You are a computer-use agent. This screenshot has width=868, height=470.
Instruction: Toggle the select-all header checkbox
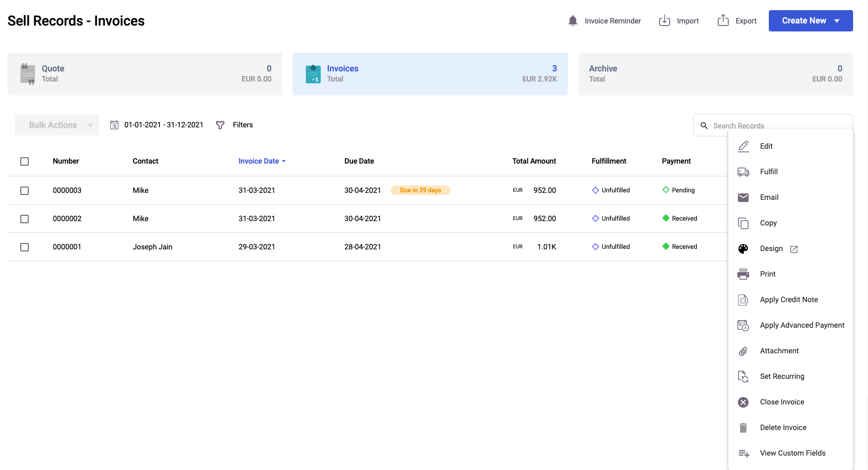(x=25, y=161)
